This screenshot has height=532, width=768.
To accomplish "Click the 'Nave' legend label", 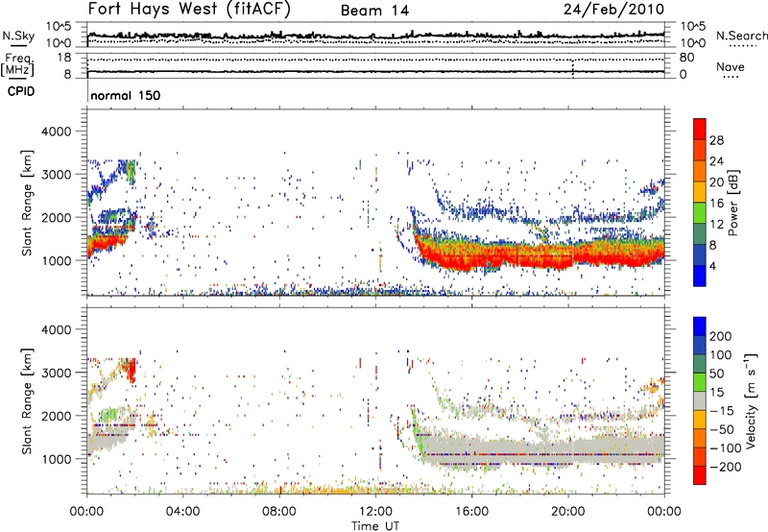I will coord(731,67).
